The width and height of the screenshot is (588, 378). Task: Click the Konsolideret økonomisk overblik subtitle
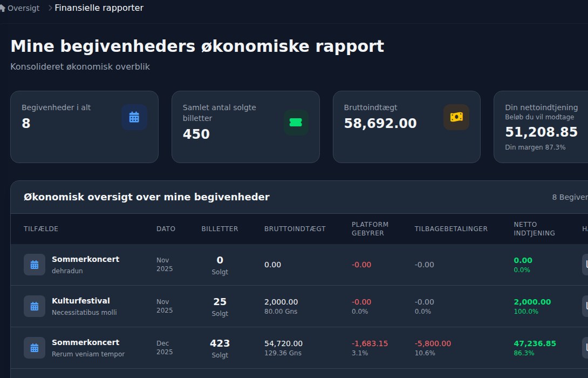80,66
